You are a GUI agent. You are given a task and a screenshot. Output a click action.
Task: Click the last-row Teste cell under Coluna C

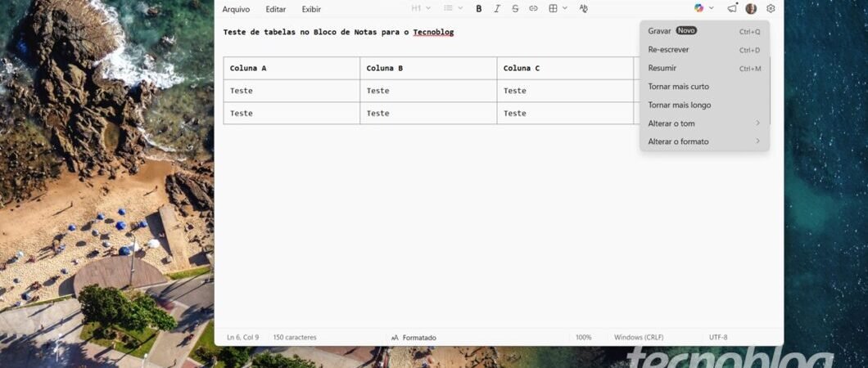(x=565, y=114)
